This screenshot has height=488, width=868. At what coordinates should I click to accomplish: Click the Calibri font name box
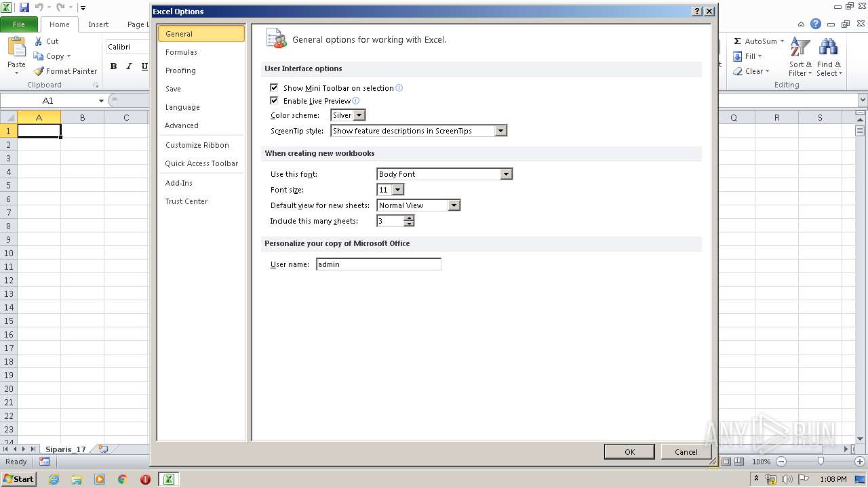127,47
